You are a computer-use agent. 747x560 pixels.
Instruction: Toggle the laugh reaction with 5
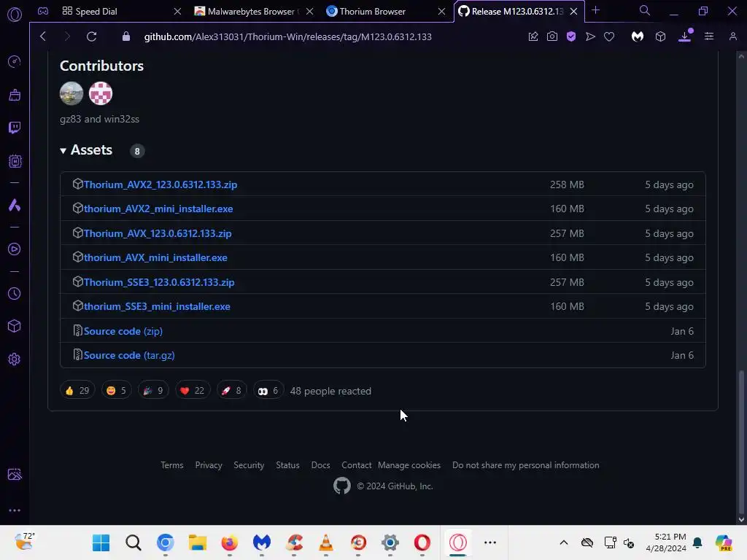tap(116, 391)
